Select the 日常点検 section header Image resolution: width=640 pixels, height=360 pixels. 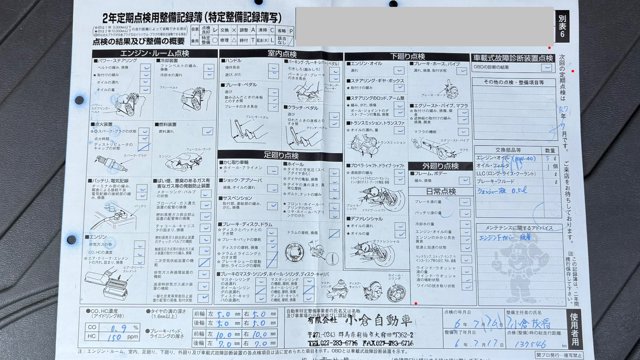[x=441, y=191]
